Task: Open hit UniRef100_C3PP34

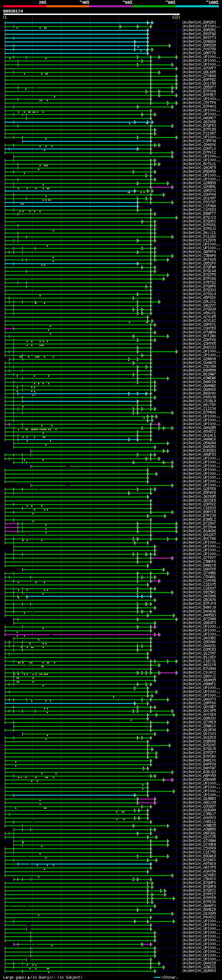Action: 199,141
